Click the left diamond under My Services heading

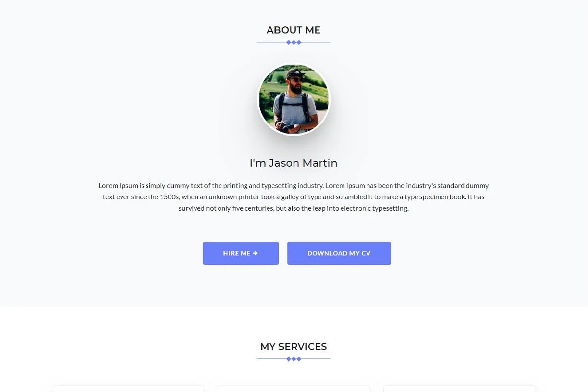click(289, 359)
